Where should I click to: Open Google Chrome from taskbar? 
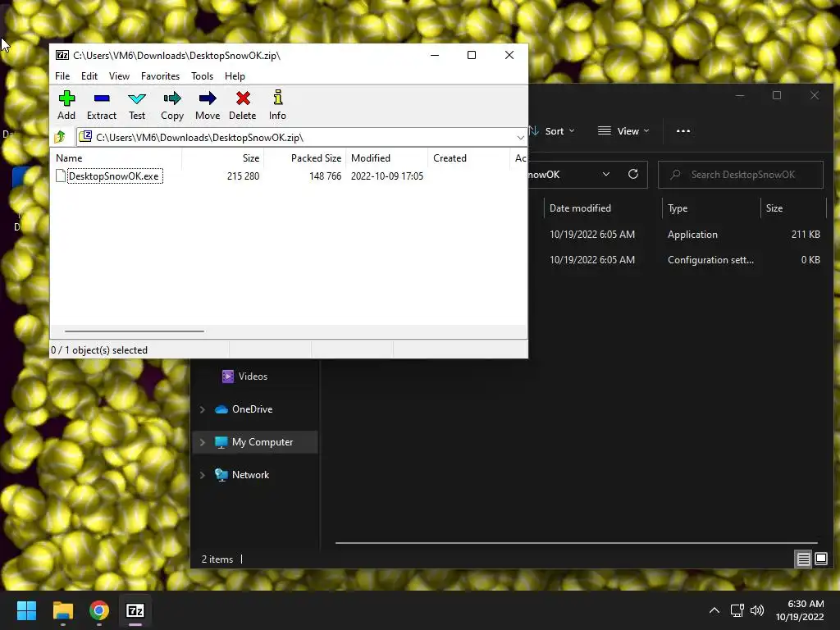[x=99, y=610]
